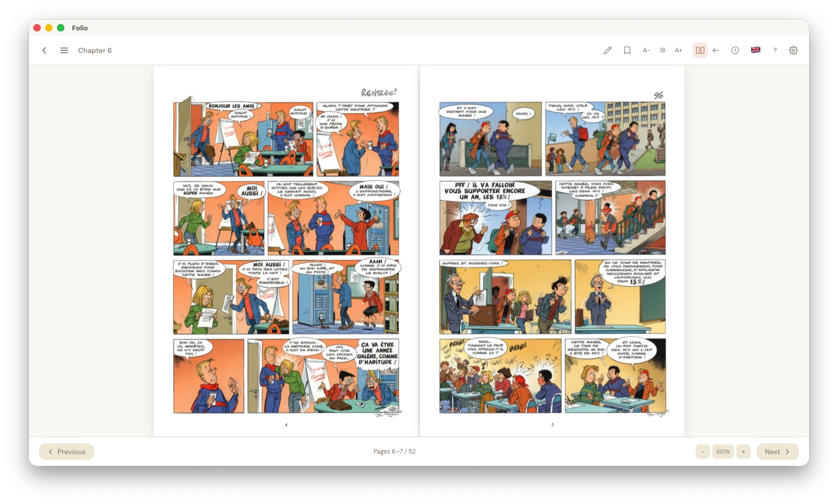Click the Chapter 6 title
This screenshot has width=838, height=504.
(x=95, y=50)
